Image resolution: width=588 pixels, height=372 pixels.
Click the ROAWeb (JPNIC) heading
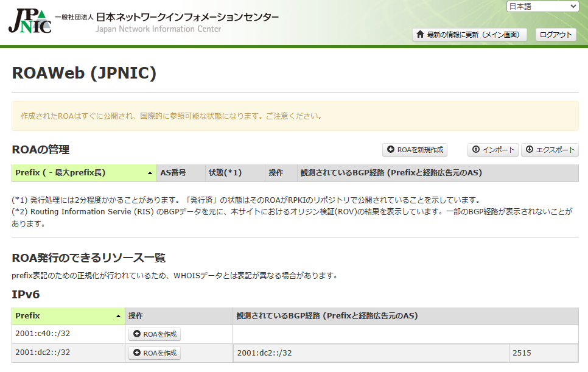coord(84,72)
